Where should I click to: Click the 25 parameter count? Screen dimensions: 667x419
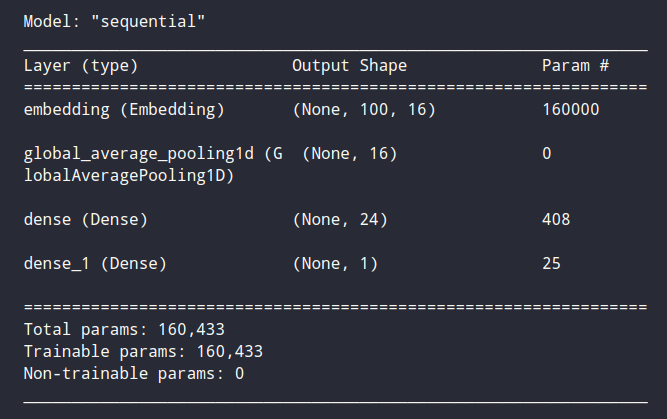coord(551,264)
